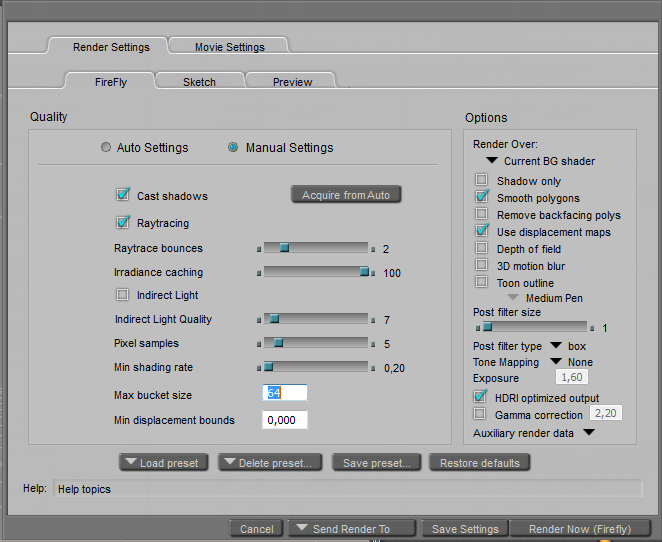Click the Save preset button
This screenshot has height=542, width=662.
(x=377, y=463)
